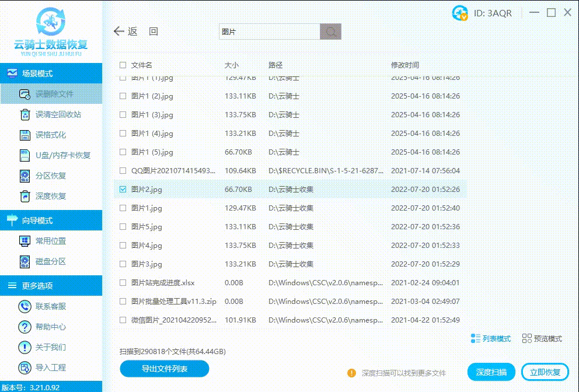
Task: Click the 联系客服 phone icon
Action: tap(25, 306)
